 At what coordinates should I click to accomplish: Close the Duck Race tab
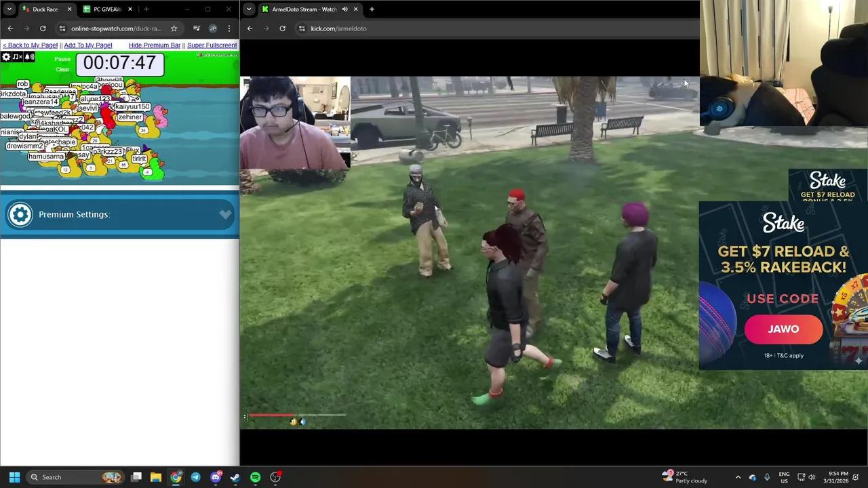click(x=69, y=9)
